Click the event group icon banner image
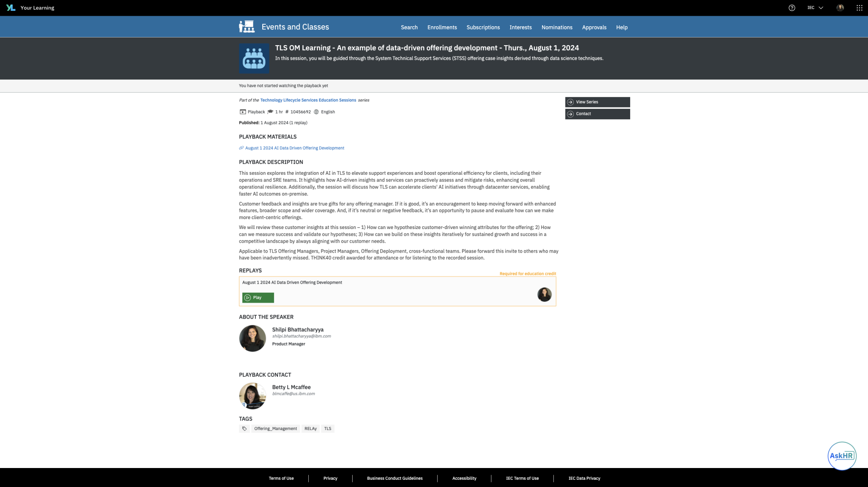Viewport: 868px width, 487px height. [x=254, y=58]
